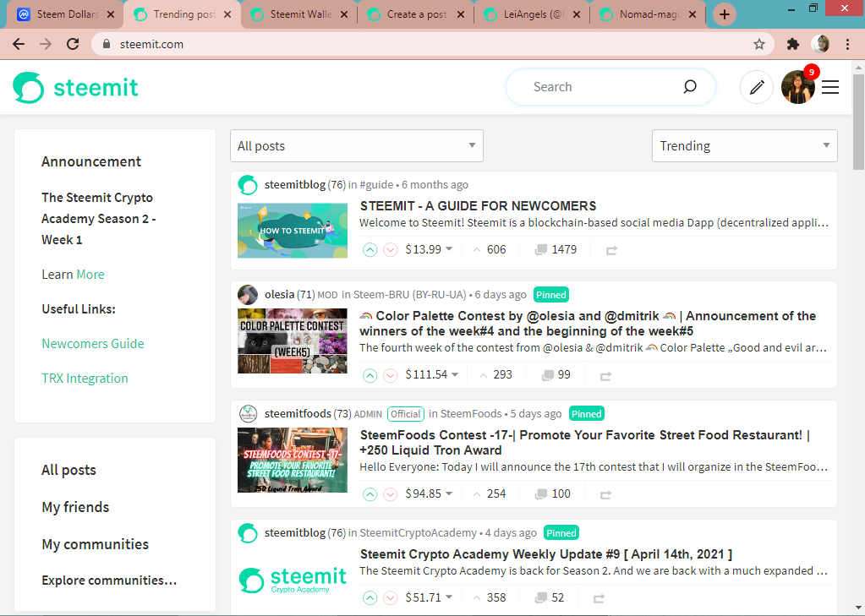Open the TRX Integration link
This screenshot has width=865, height=616.
85,379
